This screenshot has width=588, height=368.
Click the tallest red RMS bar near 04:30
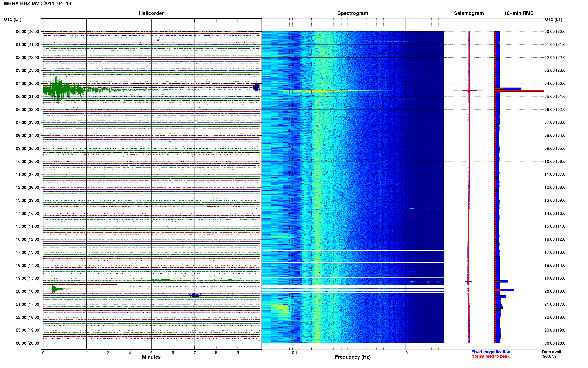pyautogui.click(x=519, y=91)
